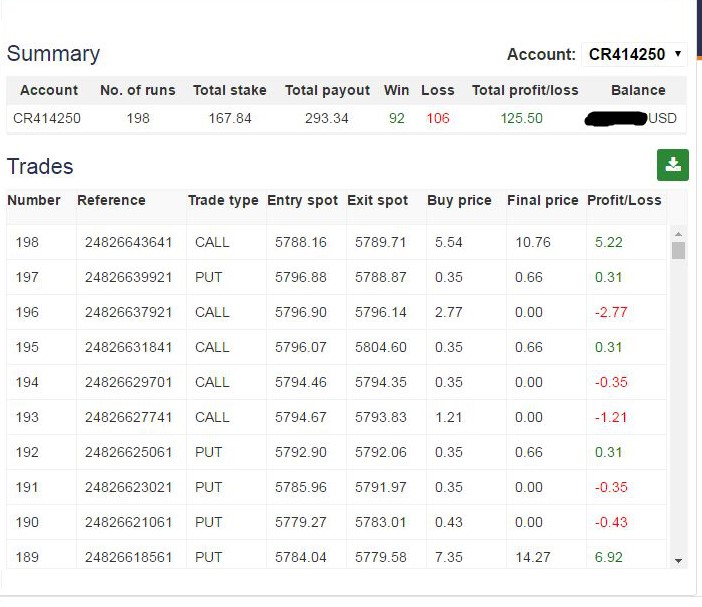Click the total profit/loss value 125.50

pos(521,118)
